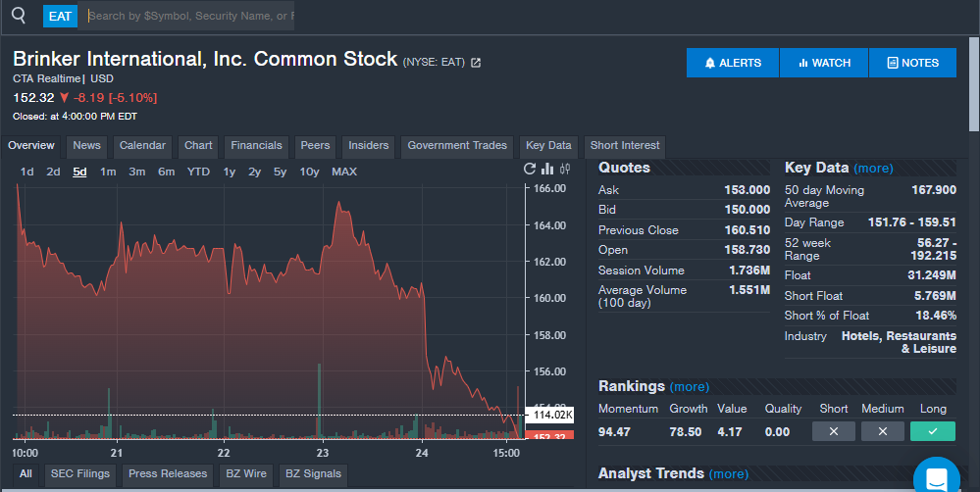
Task: Select the 3m chart range
Action: 137,172
